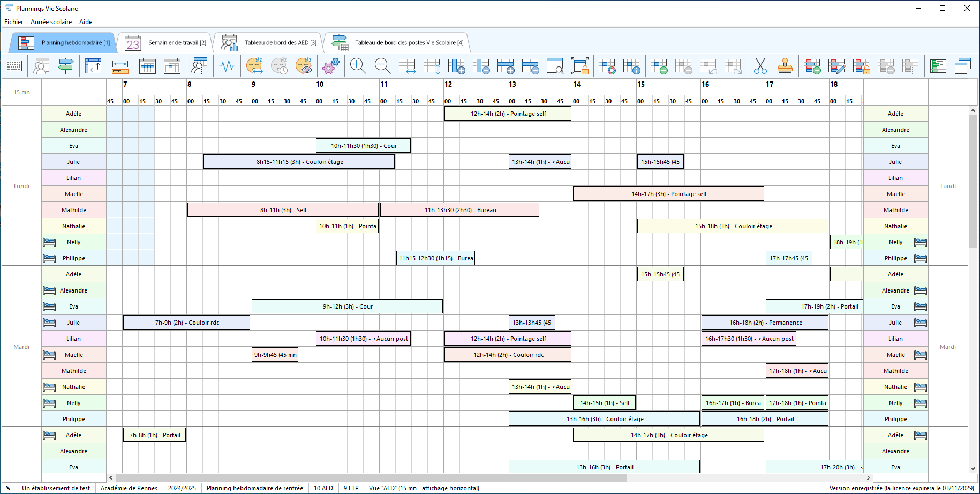This screenshot has width=980, height=494.
Task: Click the edit planning pencil icon
Action: pos(836,66)
